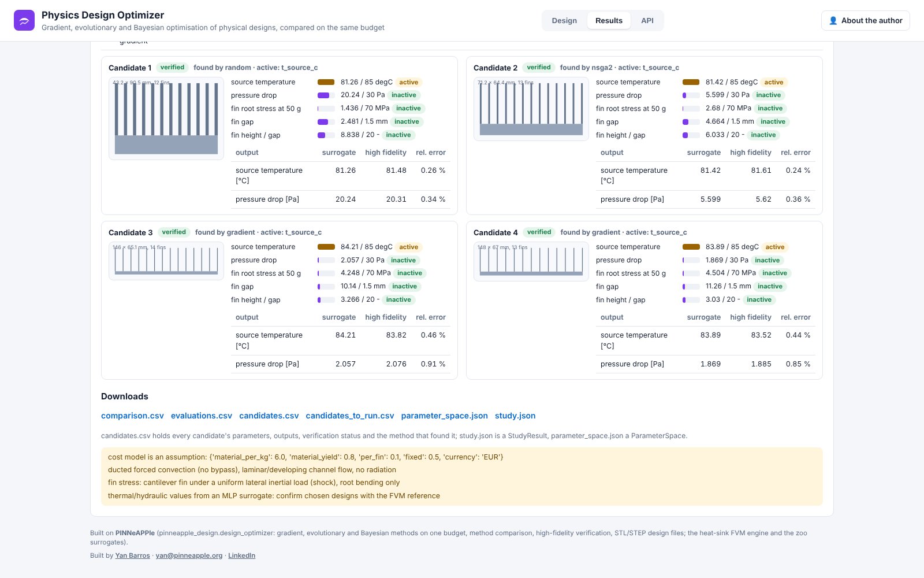Click Candidate 1 pressure drop progress bar
The width and height of the screenshot is (924, 578).
(326, 95)
